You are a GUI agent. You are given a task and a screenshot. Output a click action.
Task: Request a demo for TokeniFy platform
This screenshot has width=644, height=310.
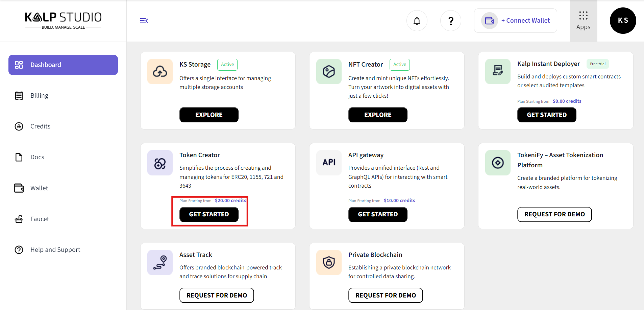[554, 214]
